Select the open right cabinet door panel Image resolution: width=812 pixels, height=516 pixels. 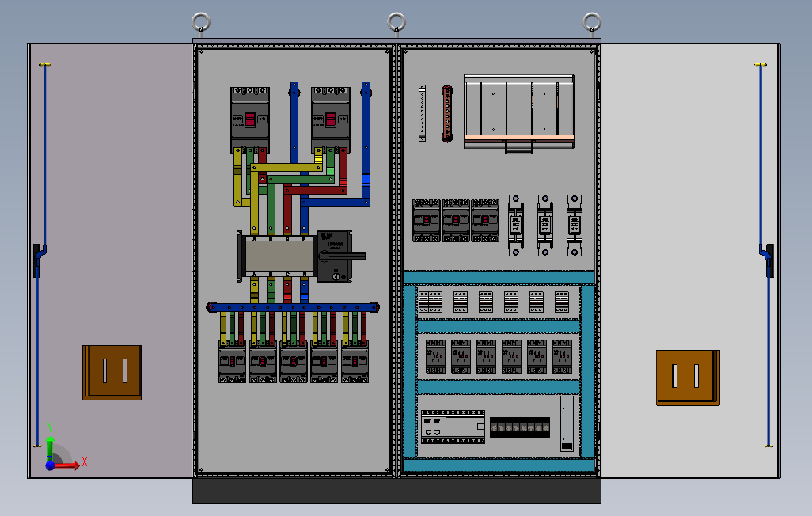point(690,260)
